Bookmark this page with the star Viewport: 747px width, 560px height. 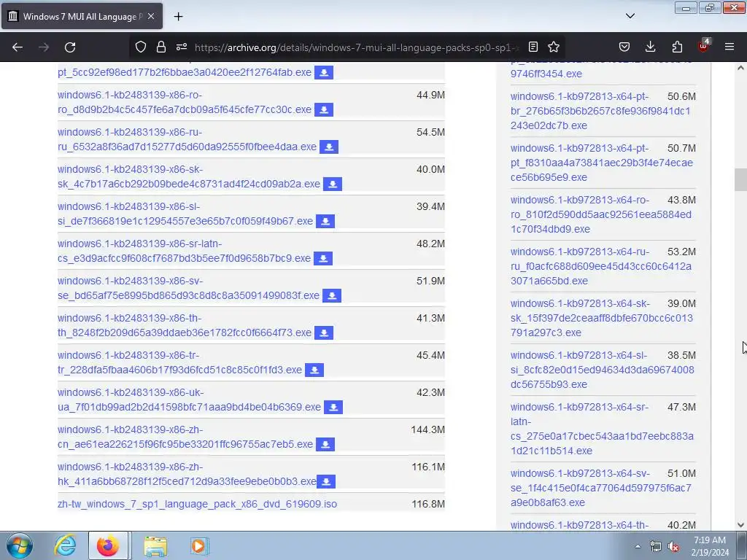click(554, 47)
